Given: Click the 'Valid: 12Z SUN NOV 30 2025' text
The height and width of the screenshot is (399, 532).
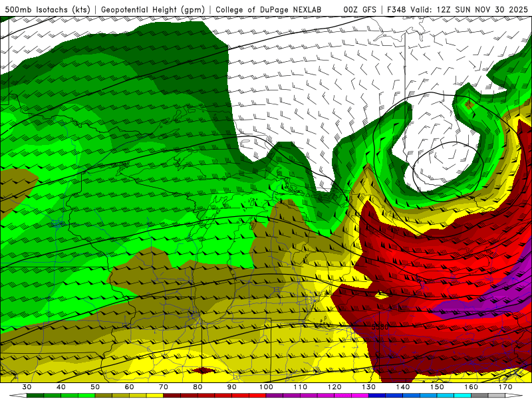Looking at the screenshot, I should click(469, 10).
